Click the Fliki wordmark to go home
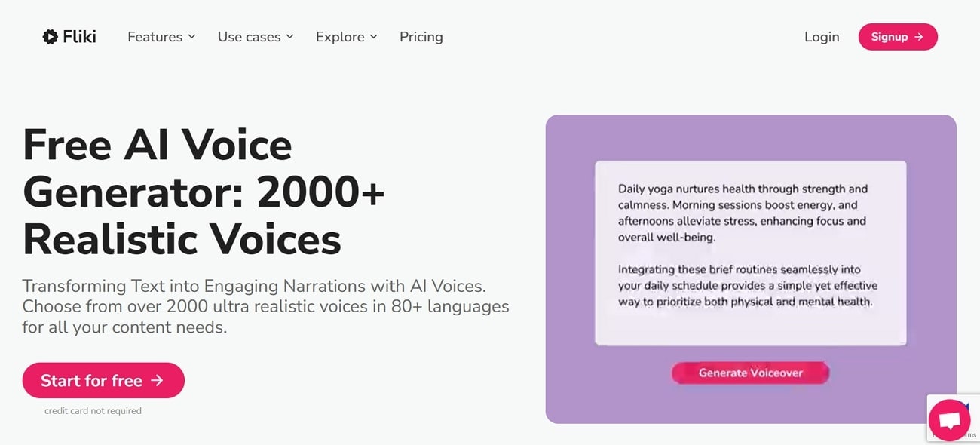 80,37
